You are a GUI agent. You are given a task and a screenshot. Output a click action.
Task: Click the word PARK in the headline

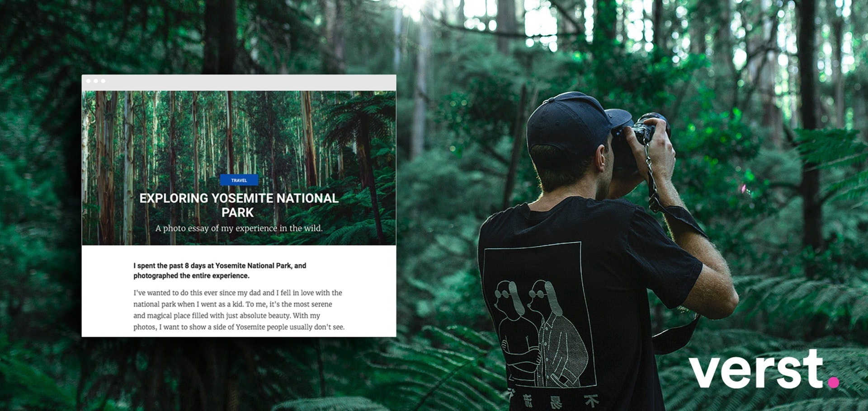[237, 212]
